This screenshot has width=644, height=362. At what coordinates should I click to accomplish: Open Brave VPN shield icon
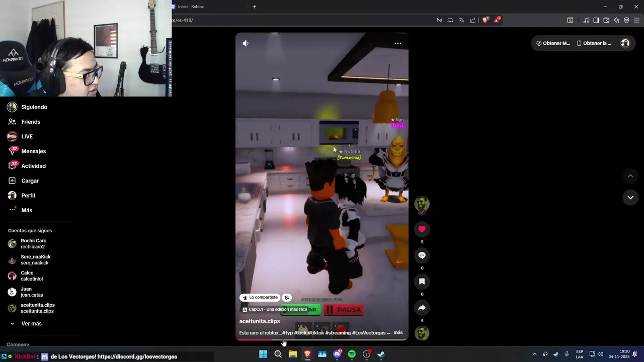[626, 20]
